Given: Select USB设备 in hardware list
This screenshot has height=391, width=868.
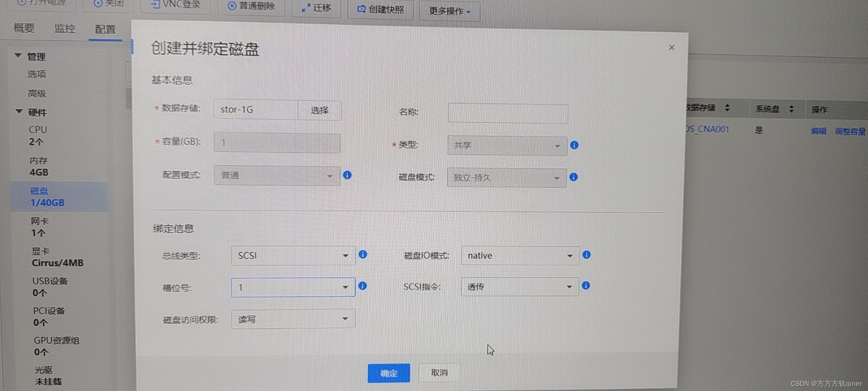Looking at the screenshot, I should [x=50, y=287].
